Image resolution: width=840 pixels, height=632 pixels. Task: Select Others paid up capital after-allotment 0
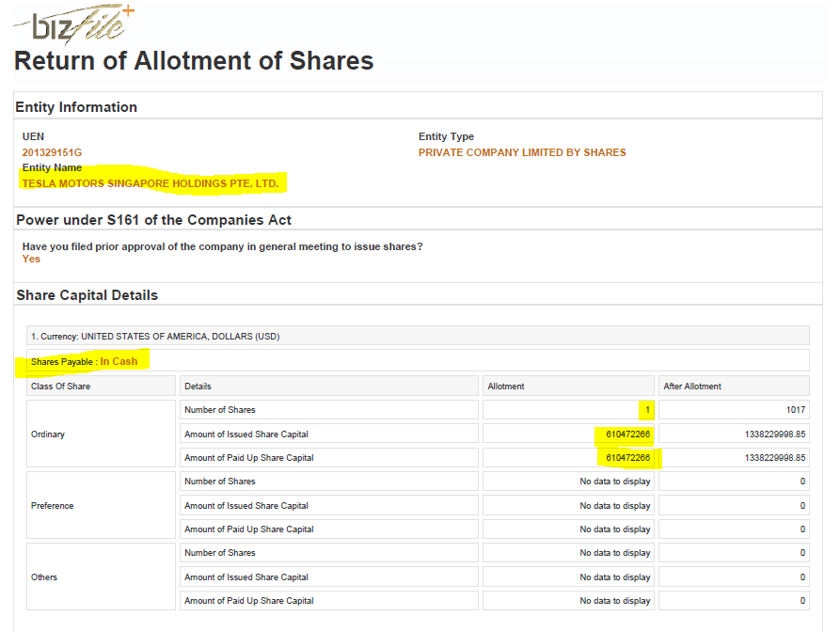pos(802,600)
